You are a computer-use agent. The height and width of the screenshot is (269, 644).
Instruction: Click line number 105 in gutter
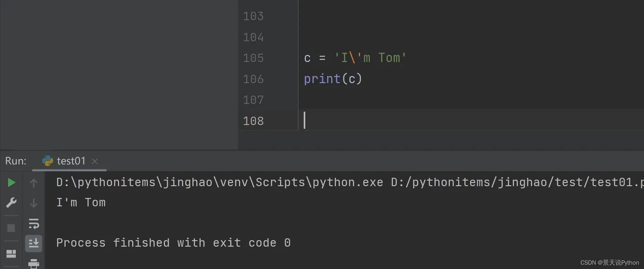[x=253, y=58]
